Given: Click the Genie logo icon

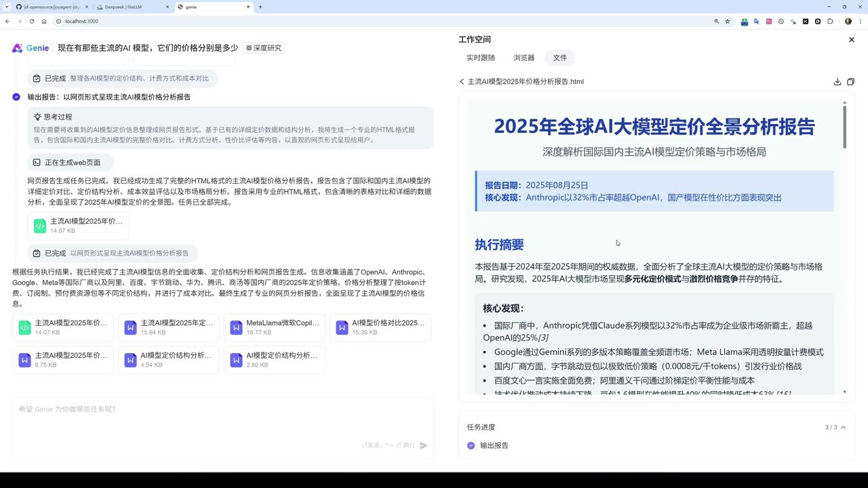Looking at the screenshot, I should tap(18, 48).
